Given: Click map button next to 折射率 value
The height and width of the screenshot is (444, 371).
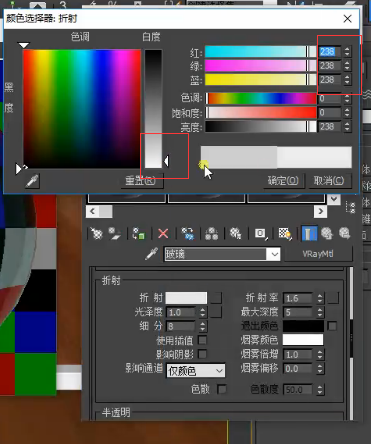Looking at the screenshot, I should pyautogui.click(x=333, y=298).
